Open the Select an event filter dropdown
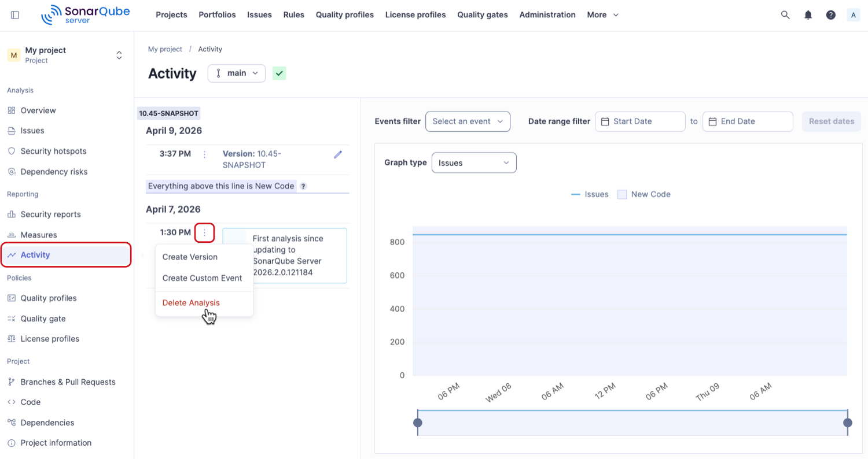Screen dimensions: 868x459 [468, 121]
